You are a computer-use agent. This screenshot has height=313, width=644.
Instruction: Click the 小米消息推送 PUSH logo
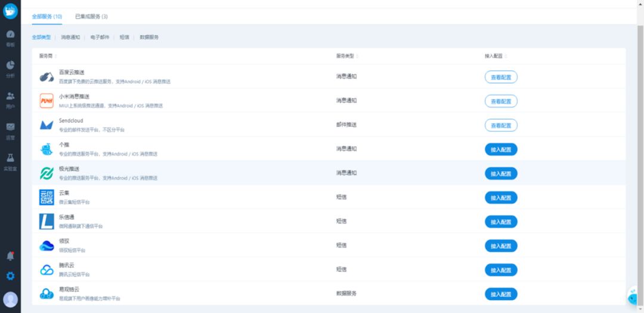[47, 101]
